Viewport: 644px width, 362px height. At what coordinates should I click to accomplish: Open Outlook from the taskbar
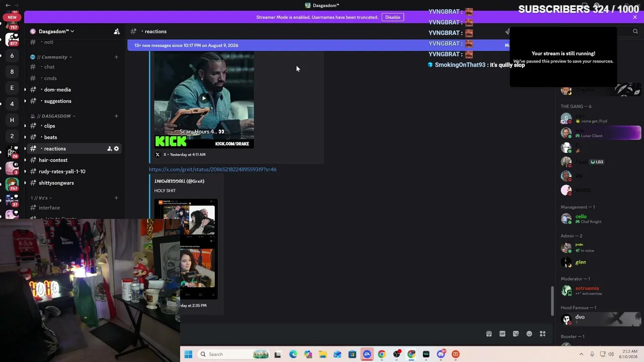(x=337, y=354)
